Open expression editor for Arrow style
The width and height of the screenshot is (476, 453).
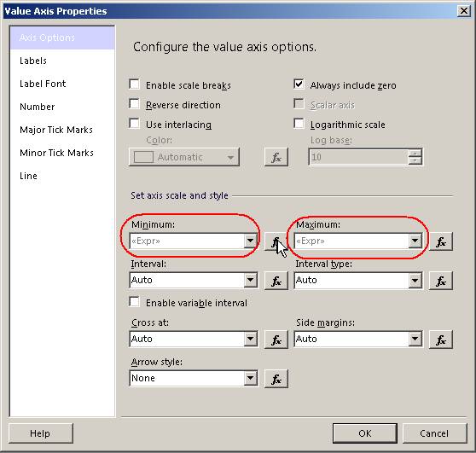[x=276, y=379]
